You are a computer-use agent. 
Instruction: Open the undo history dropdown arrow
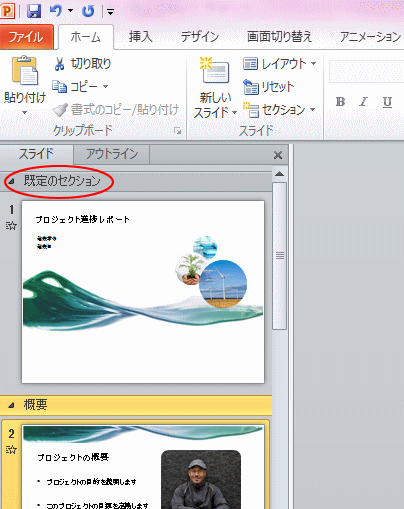click(x=70, y=11)
